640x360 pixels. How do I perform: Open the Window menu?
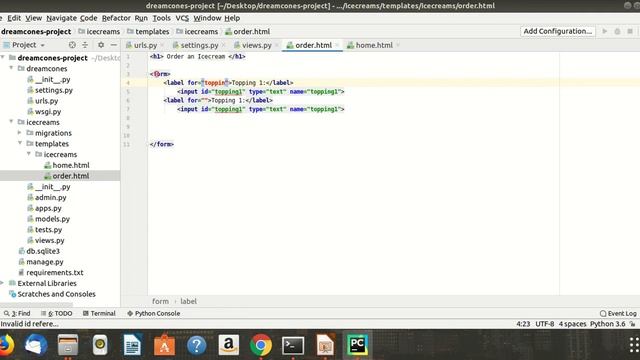pyautogui.click(x=207, y=18)
